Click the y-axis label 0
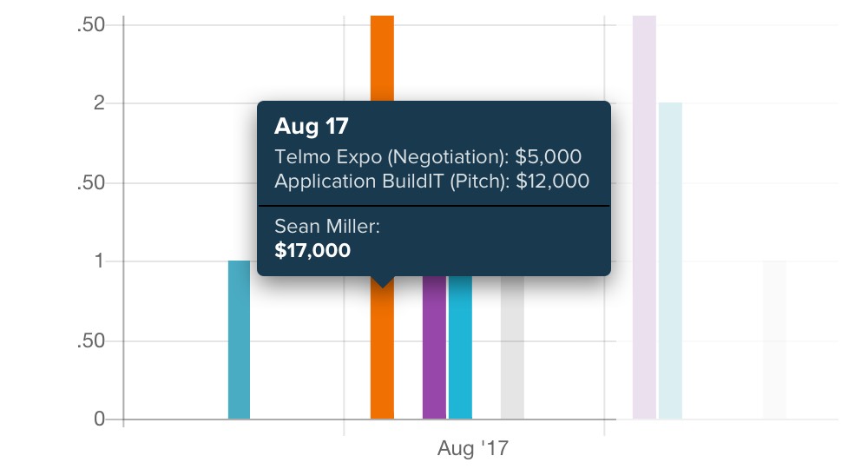This screenshot has height=469, width=868. point(99,419)
